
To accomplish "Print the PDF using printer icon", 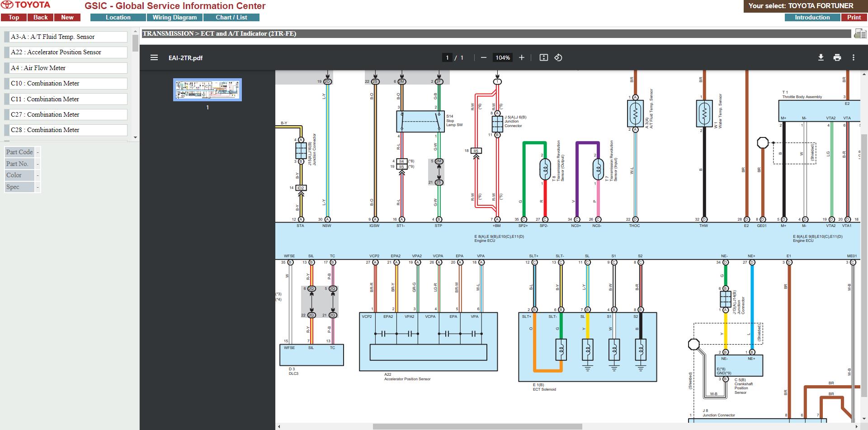I will [837, 57].
